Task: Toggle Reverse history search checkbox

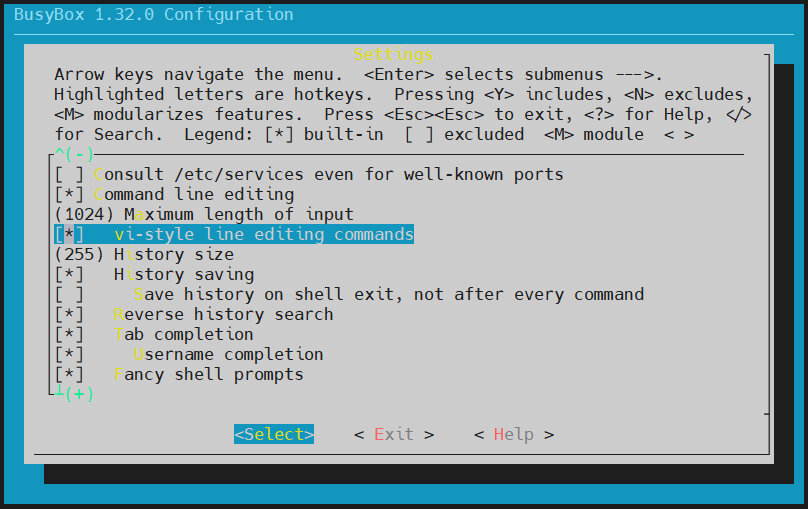Action: pos(69,314)
